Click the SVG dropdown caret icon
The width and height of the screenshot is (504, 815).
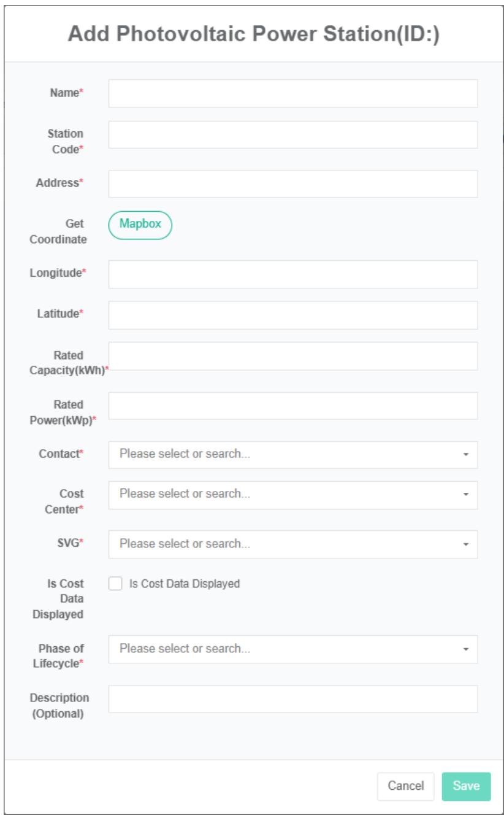pos(465,544)
